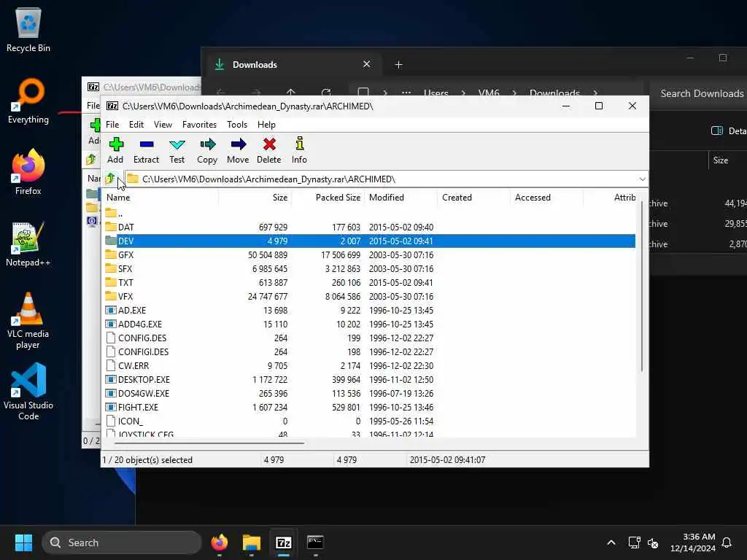Open the Windows Start menu
This screenshot has width=747, height=560.
click(23, 542)
